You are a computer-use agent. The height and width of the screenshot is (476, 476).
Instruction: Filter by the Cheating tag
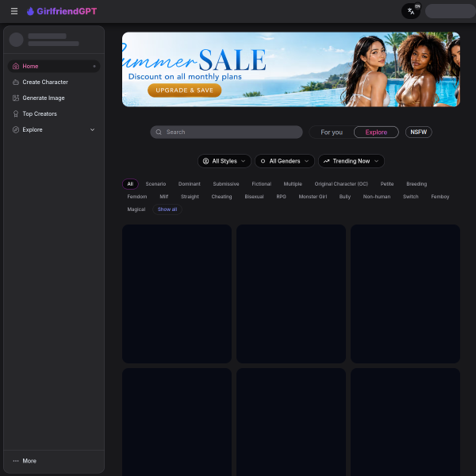[221, 197]
